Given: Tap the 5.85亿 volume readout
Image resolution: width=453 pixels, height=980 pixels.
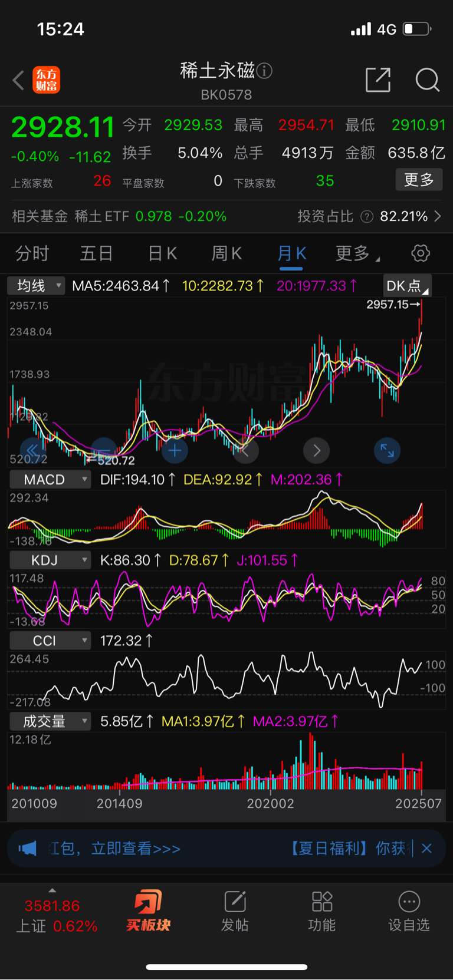Looking at the screenshot, I should click(127, 721).
